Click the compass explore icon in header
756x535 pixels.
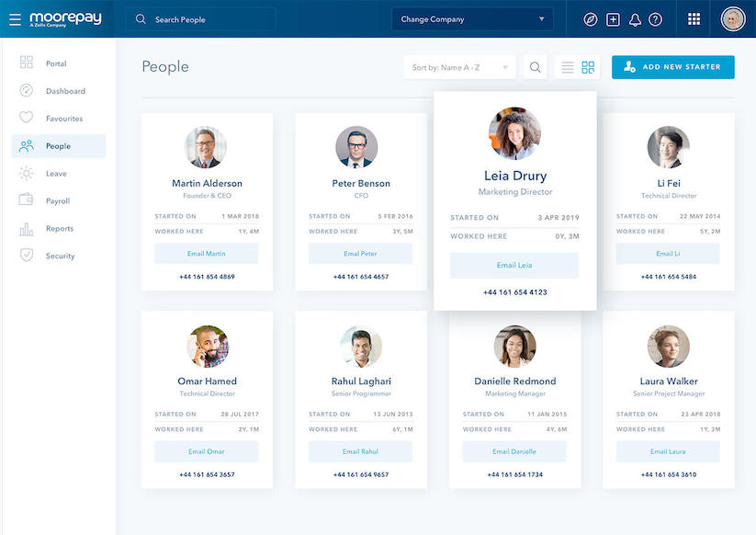point(592,19)
